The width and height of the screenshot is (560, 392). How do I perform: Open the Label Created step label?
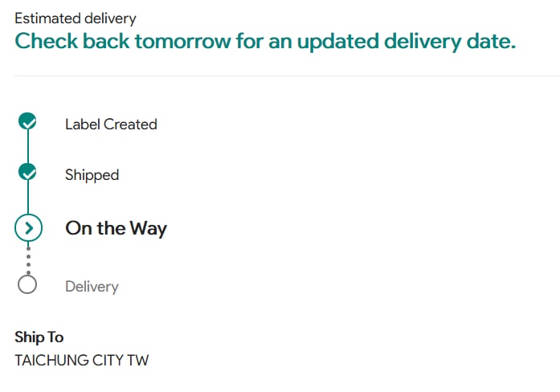point(111,125)
